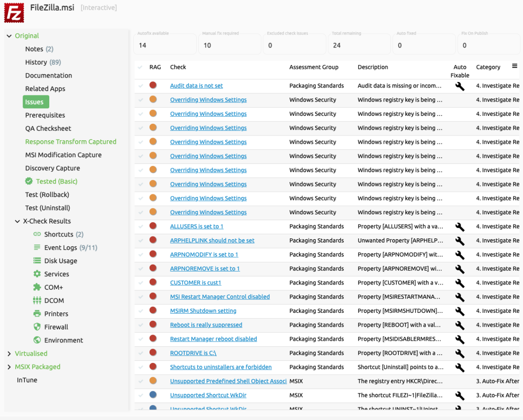Toggle the select-all checkmark in header
523x420 pixels.
tap(140, 67)
